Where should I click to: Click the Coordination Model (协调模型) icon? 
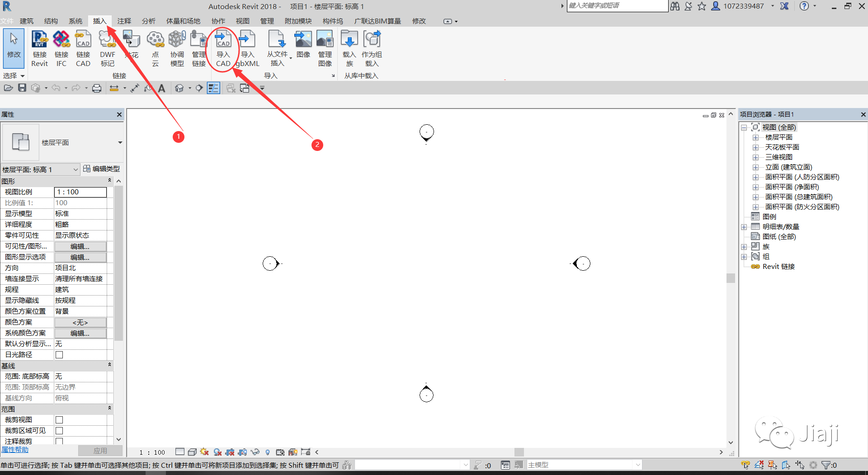[x=177, y=48]
